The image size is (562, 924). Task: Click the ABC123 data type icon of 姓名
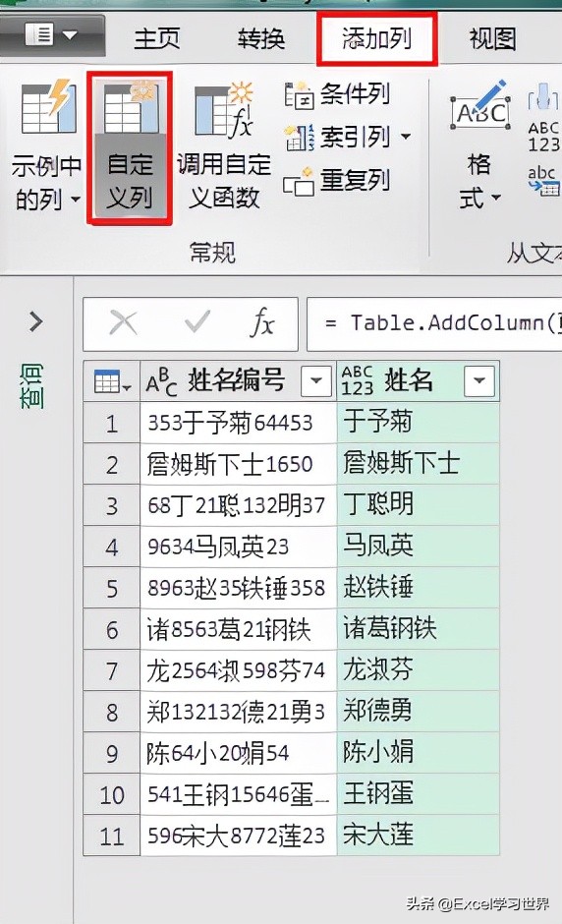357,380
